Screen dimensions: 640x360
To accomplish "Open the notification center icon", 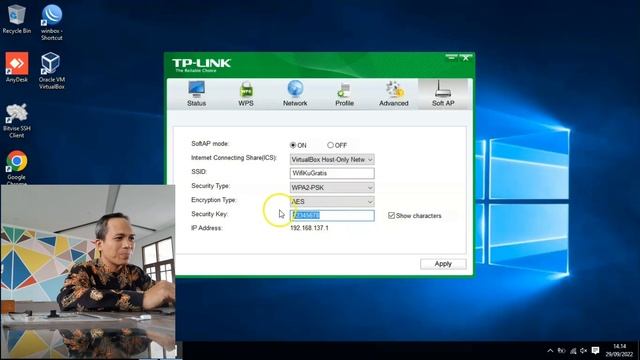I will pyautogui.click(x=596, y=351).
